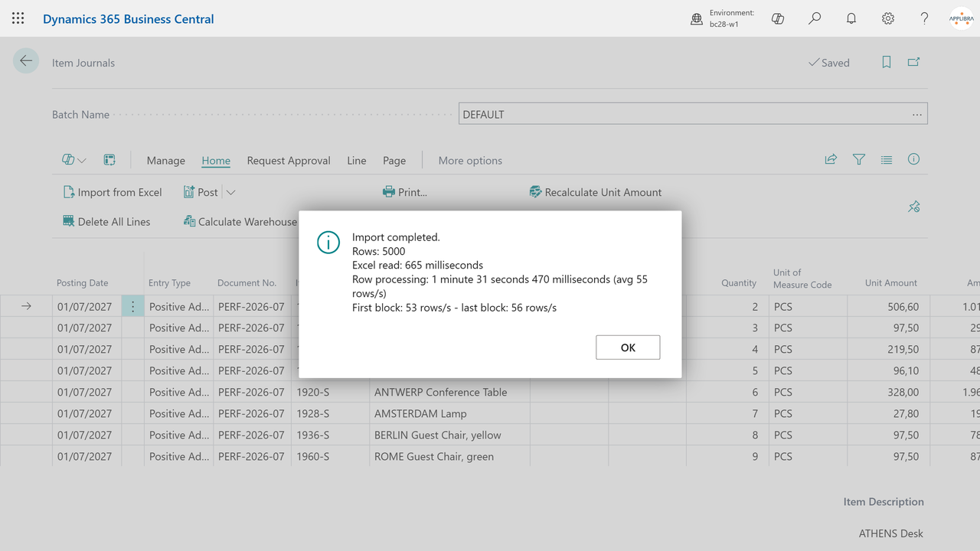Sort by Posting Date column header
The width and height of the screenshot is (980, 551).
[83, 283]
